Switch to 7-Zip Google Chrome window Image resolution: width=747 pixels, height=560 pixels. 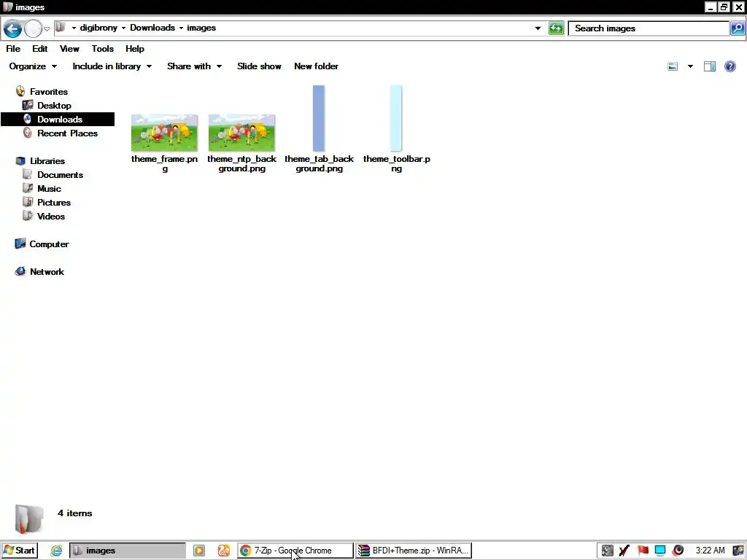click(x=295, y=551)
